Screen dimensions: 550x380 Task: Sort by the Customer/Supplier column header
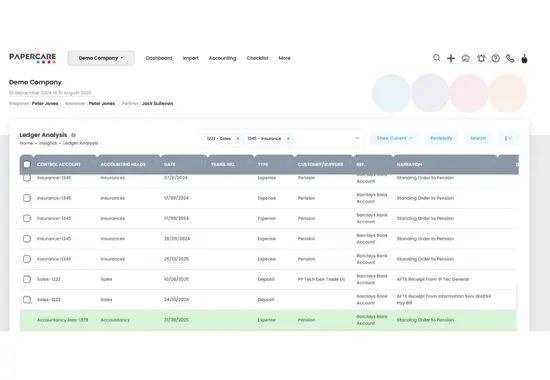pos(320,164)
